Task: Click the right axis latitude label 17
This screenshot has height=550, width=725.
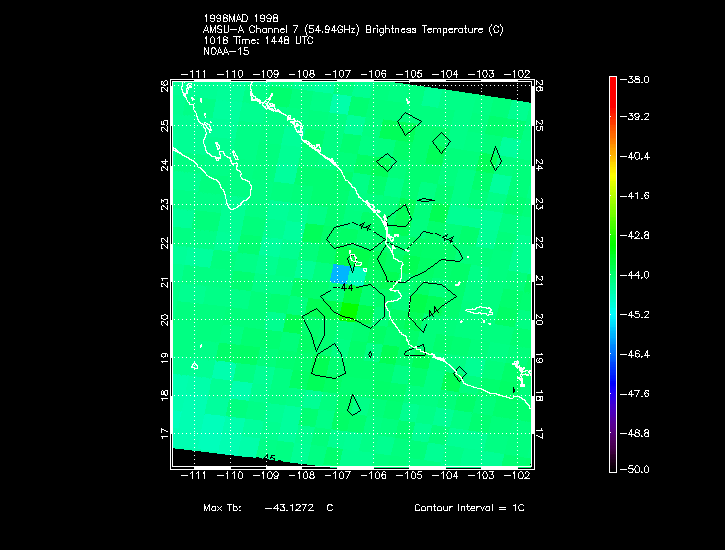Action: [x=539, y=434]
